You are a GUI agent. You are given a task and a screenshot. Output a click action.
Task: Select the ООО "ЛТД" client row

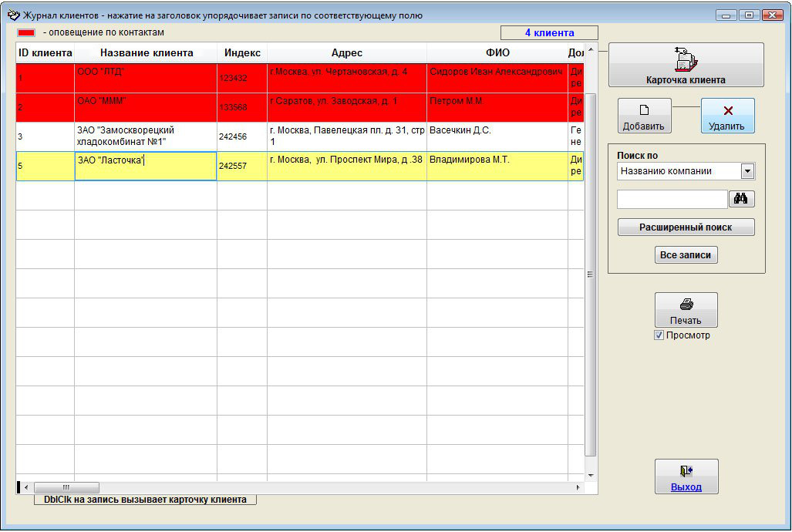point(146,78)
